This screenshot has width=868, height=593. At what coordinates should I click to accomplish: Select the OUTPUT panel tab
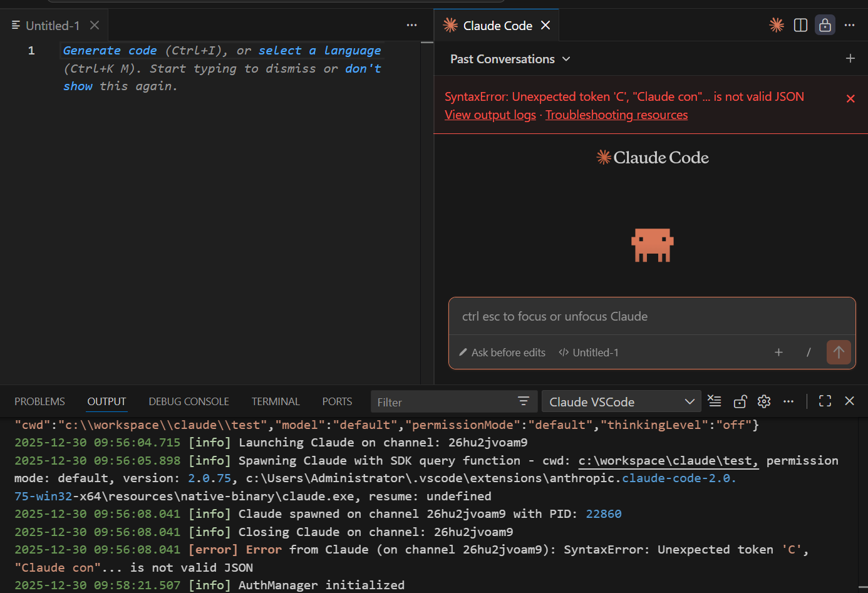pyautogui.click(x=106, y=401)
